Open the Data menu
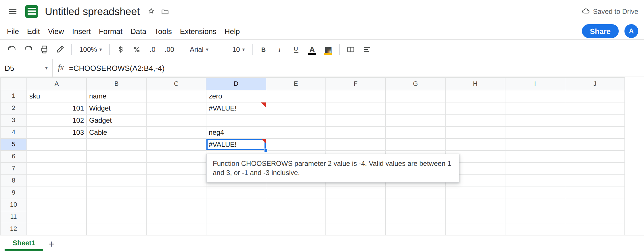Viewport: 644px width, 251px height. tap(138, 31)
